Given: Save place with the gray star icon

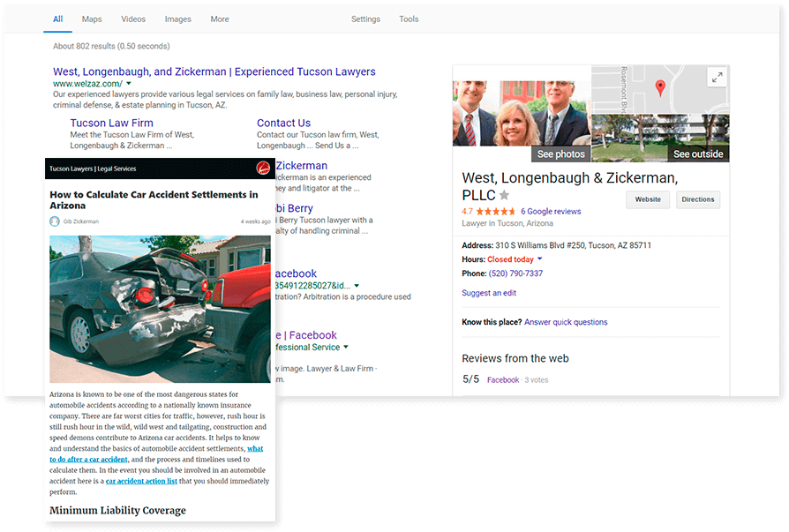Looking at the screenshot, I should pos(504,195).
